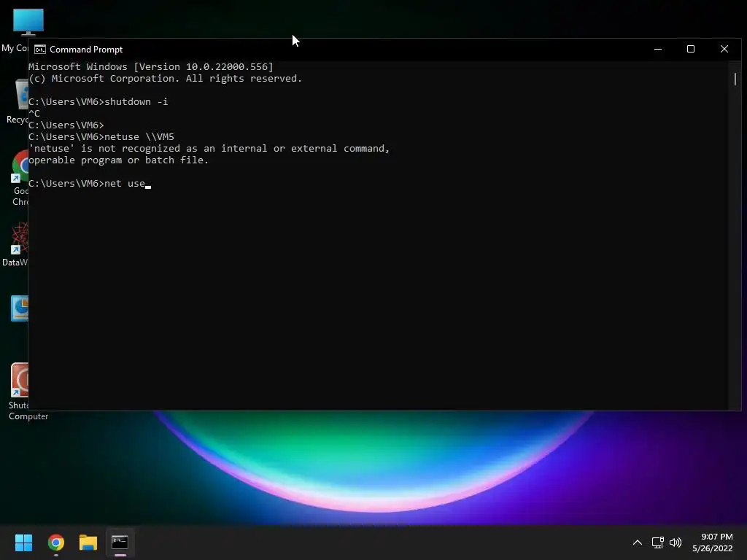Select the Google Chrome desktop shortcut
The width and height of the screenshot is (747, 560).
click(20, 167)
